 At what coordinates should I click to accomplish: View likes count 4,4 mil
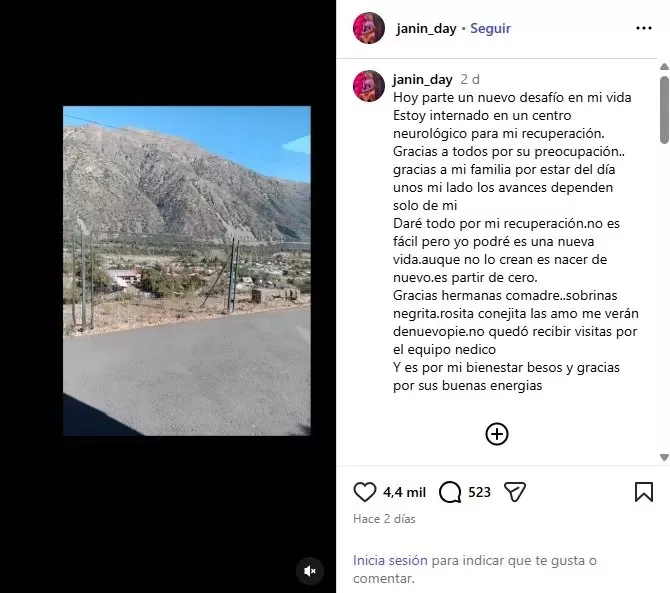coord(404,492)
